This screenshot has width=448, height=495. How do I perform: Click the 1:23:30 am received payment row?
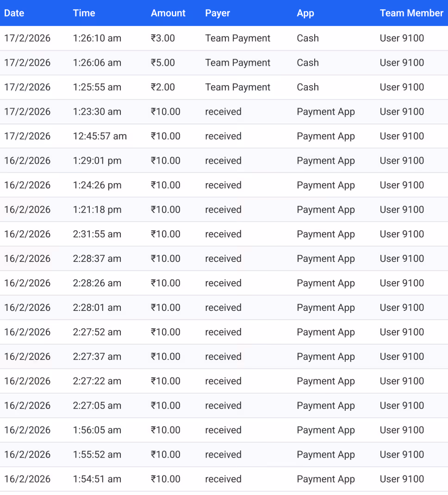coord(224,111)
